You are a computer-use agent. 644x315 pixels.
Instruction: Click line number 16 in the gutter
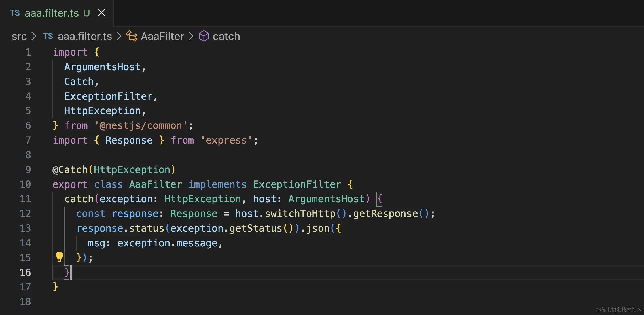tap(25, 272)
